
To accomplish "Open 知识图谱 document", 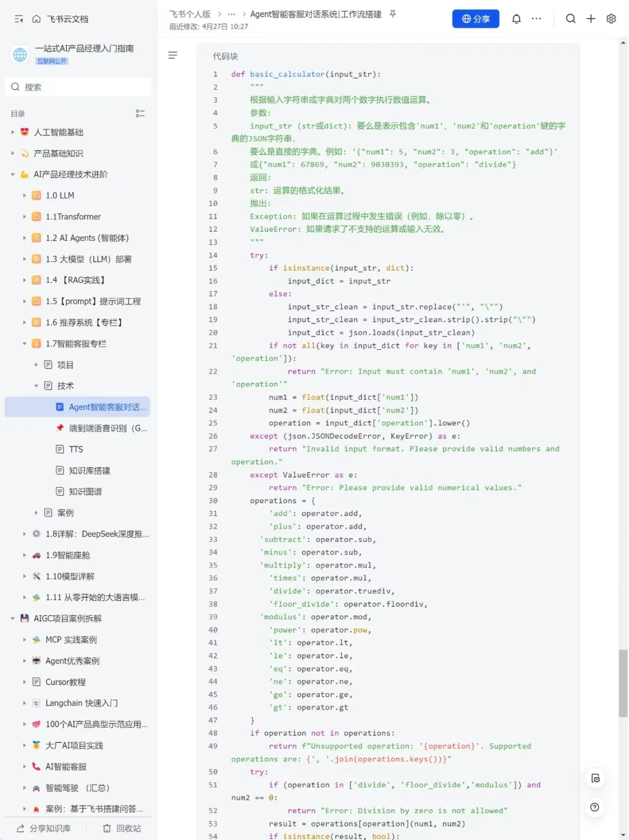I will pyautogui.click(x=86, y=492).
